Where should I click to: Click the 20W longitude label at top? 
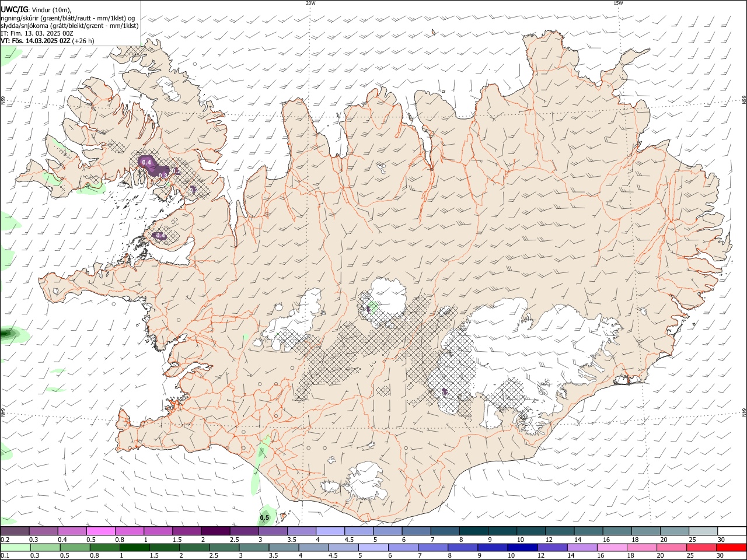(310, 3)
